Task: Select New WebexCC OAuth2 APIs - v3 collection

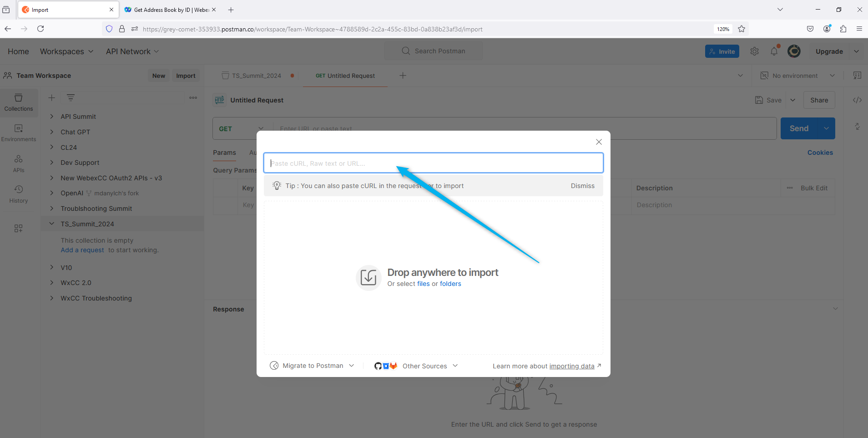Action: (x=111, y=178)
